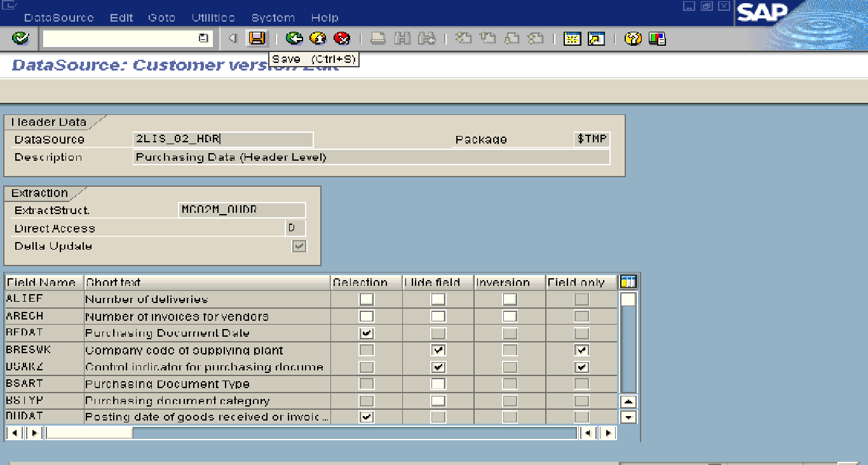Viewport: 868px width, 465px height.
Task: Uncheck Hide field for BRESWK
Action: (x=438, y=350)
